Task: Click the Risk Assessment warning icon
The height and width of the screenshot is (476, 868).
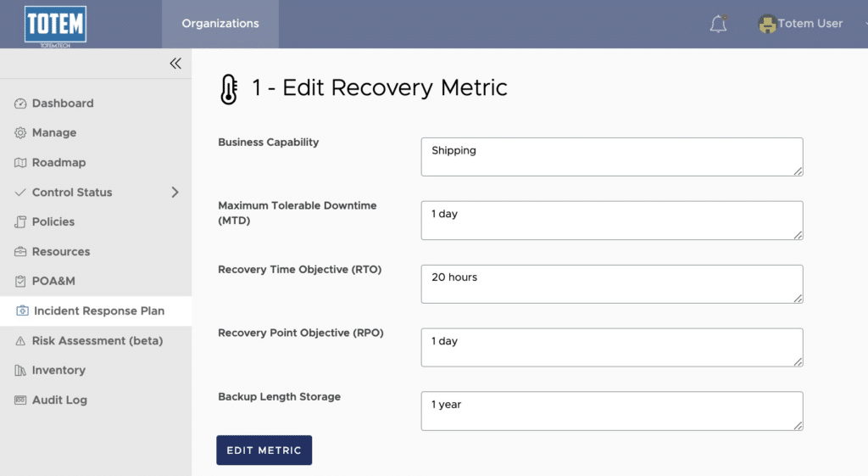Action: (20, 341)
